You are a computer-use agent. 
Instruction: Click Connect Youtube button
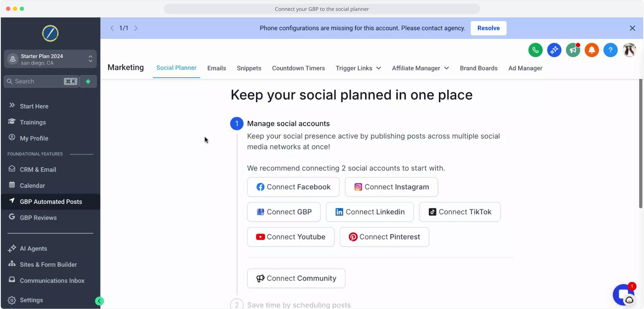pyautogui.click(x=290, y=237)
